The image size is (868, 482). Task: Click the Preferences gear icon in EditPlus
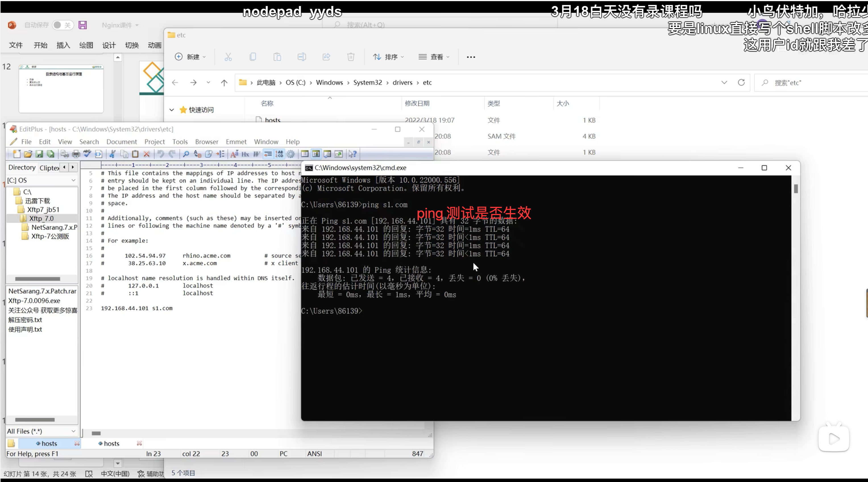291,154
